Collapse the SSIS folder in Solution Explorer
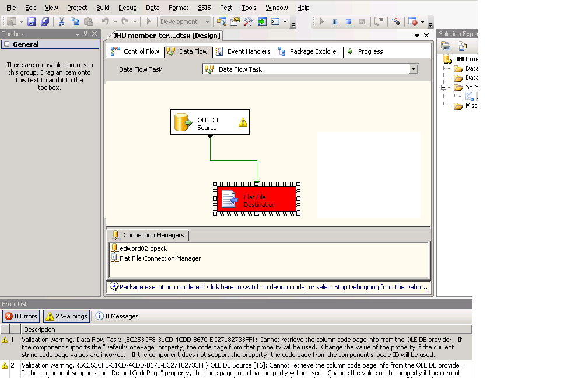Image resolution: width=588 pixels, height=378 pixels. click(x=444, y=87)
